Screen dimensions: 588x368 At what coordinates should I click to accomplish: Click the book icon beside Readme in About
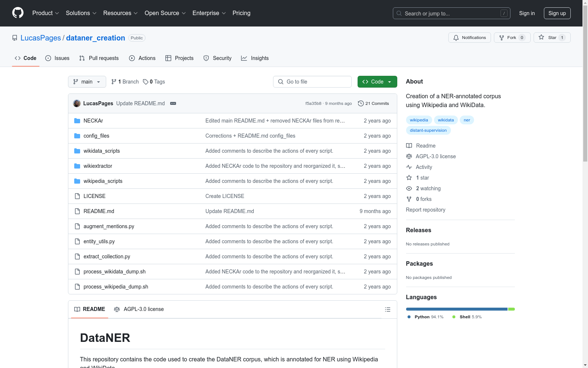(409, 146)
